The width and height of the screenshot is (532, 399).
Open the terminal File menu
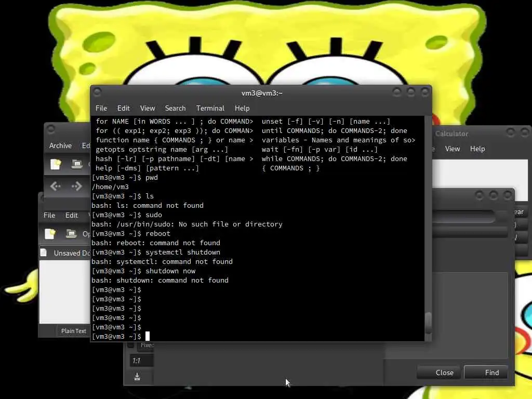tap(101, 108)
